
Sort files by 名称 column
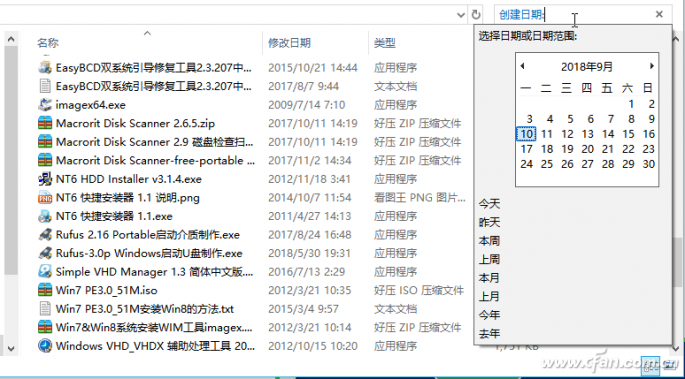click(x=48, y=43)
